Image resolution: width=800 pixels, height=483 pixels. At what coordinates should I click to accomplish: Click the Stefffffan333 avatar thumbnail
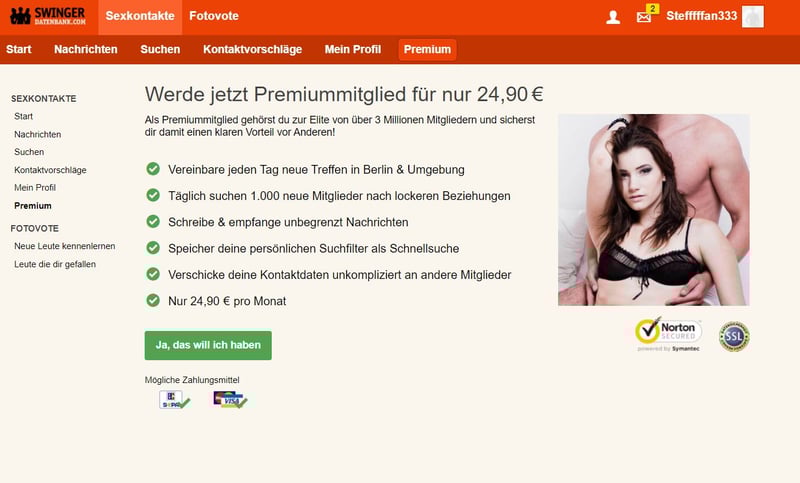point(753,16)
